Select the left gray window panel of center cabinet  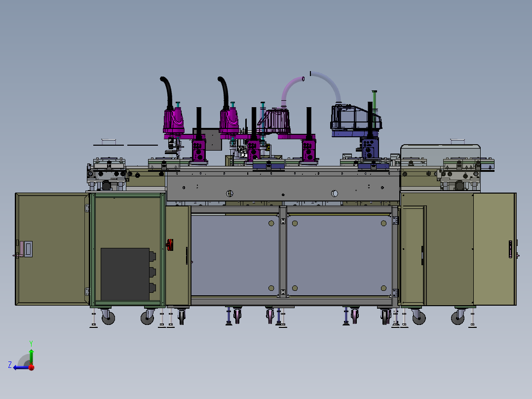(x=235, y=255)
